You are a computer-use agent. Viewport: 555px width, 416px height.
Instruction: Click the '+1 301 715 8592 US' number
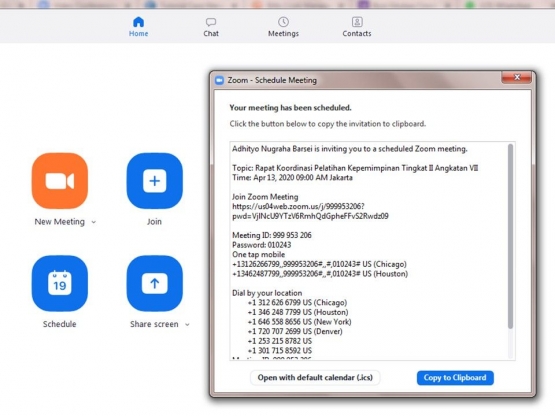(280, 351)
